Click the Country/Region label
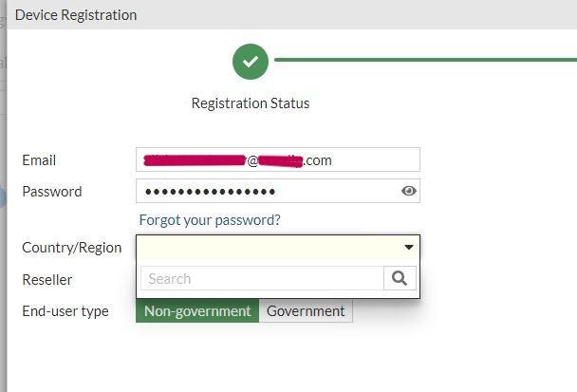577x392 pixels. tap(72, 248)
